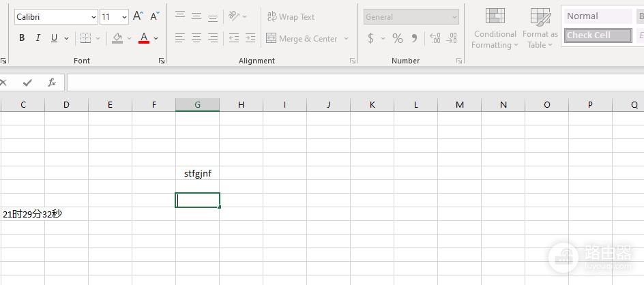Open Format as Table menu
644x285 pixels.
pyautogui.click(x=540, y=29)
